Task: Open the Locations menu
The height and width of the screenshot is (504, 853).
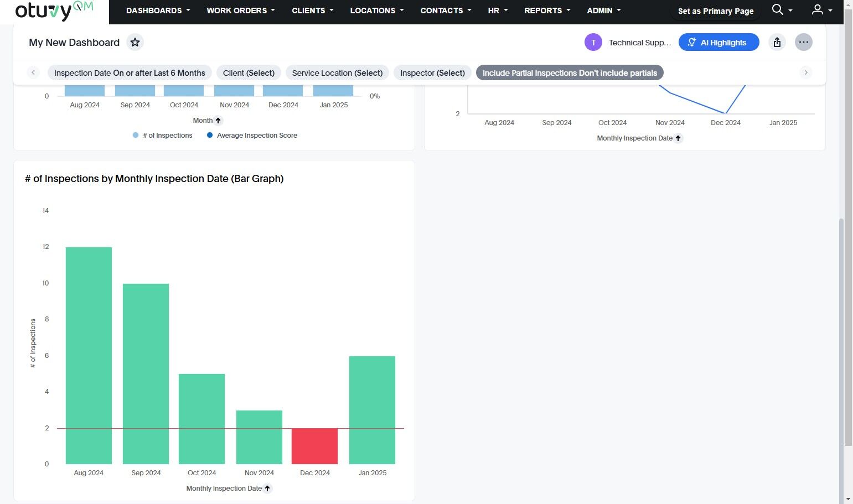Action: pos(377,11)
